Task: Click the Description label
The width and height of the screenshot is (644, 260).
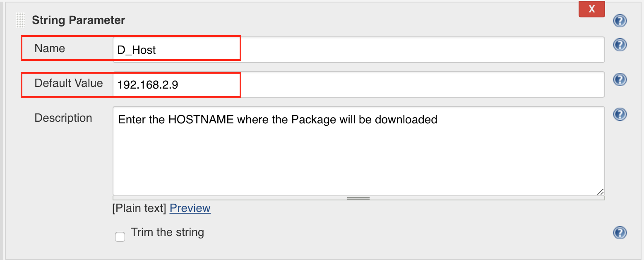Action: pos(63,118)
